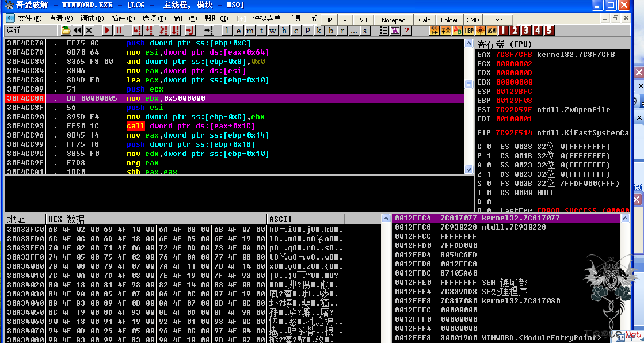Open the 文件(F) menu
This screenshot has height=343, width=644.
pos(29,18)
